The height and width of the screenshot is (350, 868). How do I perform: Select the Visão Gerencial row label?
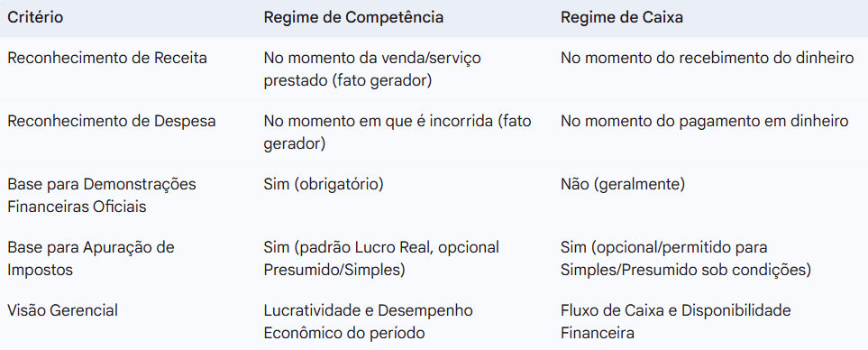(x=62, y=310)
